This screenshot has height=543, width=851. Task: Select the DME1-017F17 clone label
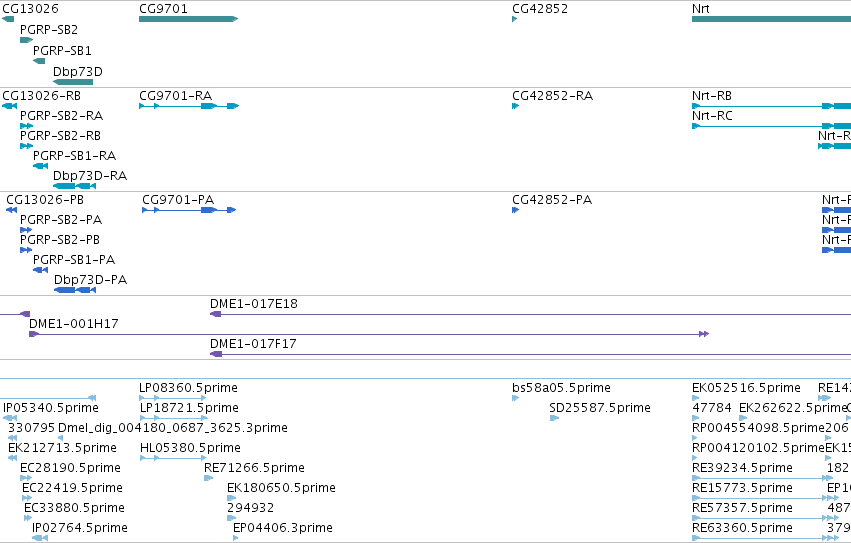[253, 344]
